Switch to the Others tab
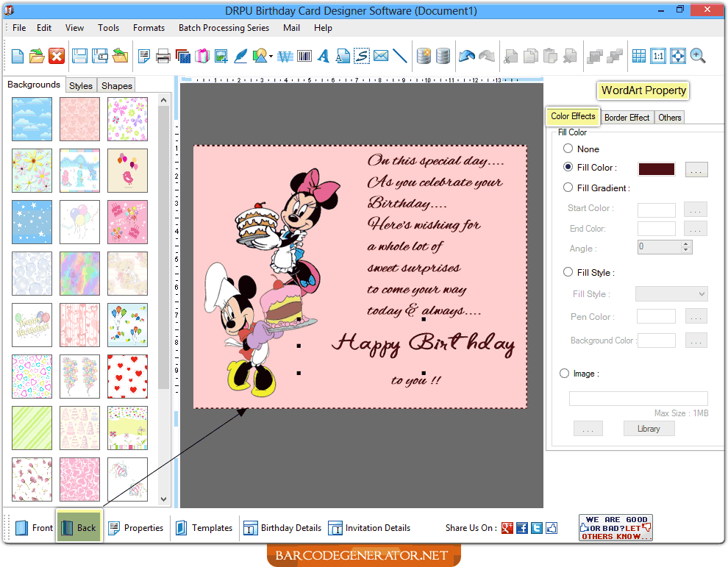Image resolution: width=728 pixels, height=567 pixels. [669, 118]
